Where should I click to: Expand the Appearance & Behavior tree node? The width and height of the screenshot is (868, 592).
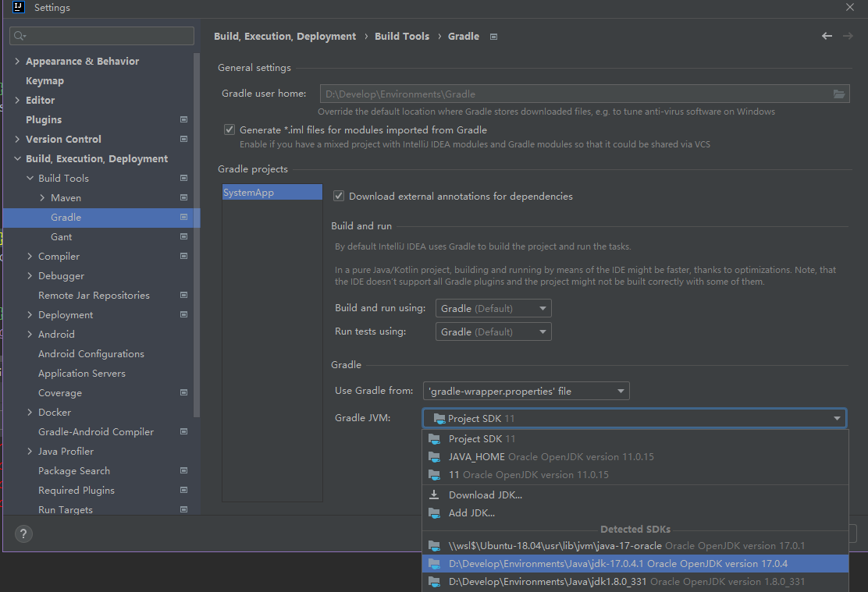pyautogui.click(x=17, y=62)
